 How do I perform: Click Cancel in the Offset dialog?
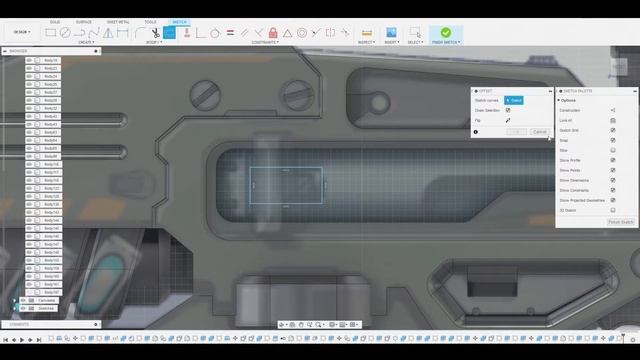(540, 132)
